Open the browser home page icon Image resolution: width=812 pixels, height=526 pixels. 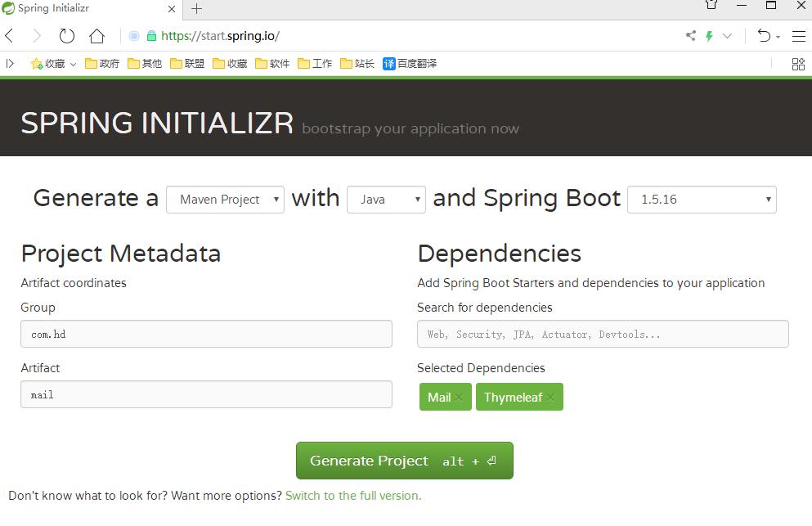coord(96,36)
